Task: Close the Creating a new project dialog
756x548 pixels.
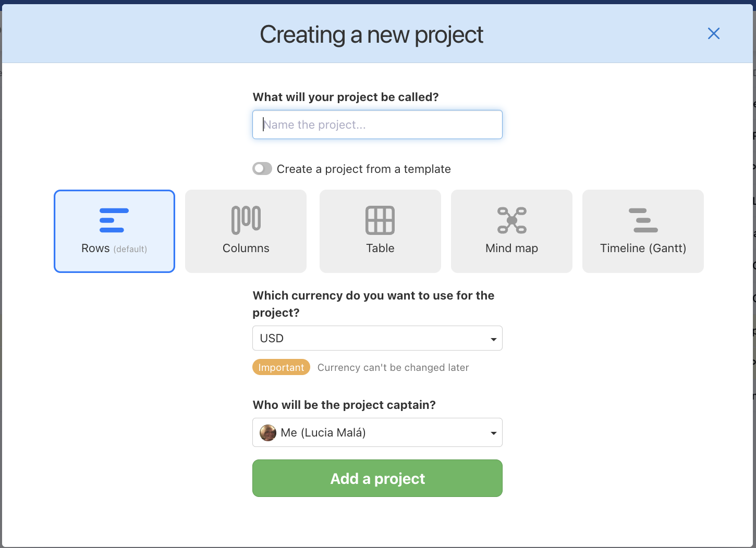Action: tap(713, 33)
